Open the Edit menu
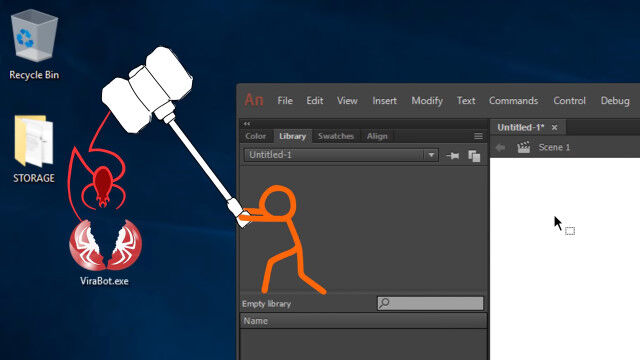The height and width of the screenshot is (360, 640). [315, 101]
